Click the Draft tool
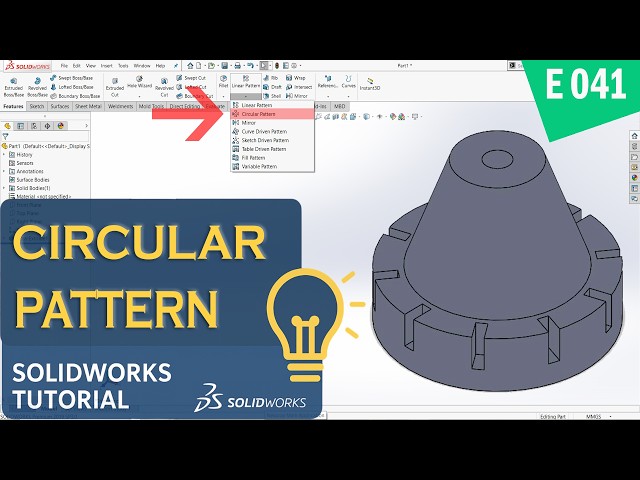 click(272, 87)
